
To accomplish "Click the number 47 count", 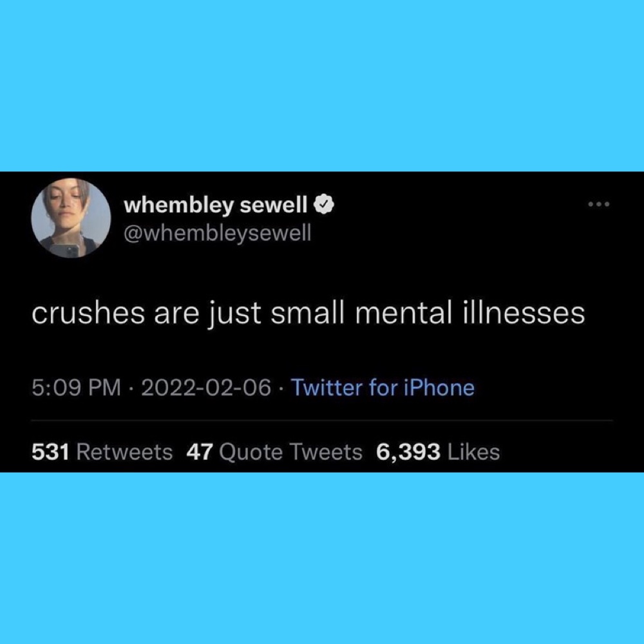I will point(200,452).
